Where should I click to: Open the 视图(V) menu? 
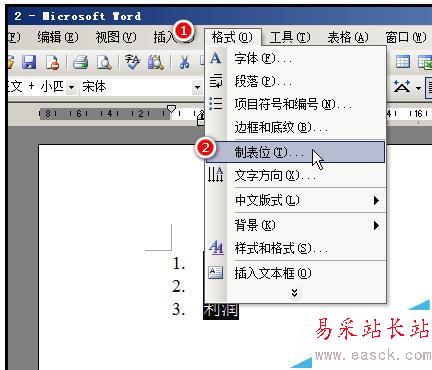coord(116,37)
